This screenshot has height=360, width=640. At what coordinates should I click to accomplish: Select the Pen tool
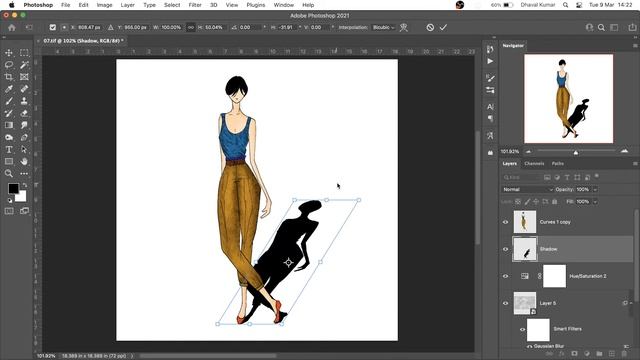(x=24, y=138)
